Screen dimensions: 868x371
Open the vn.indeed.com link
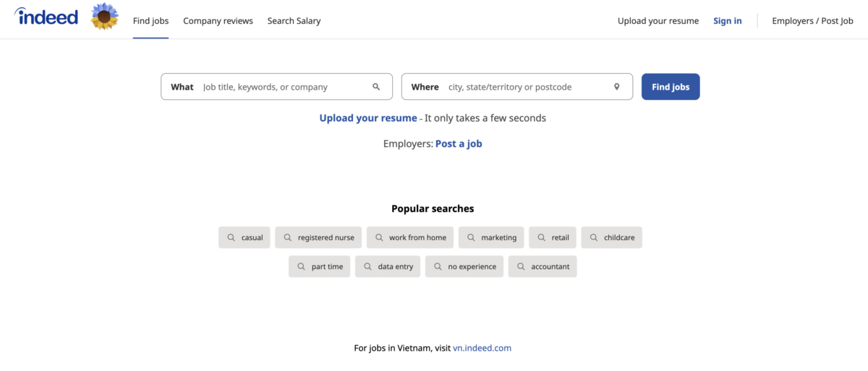point(482,348)
